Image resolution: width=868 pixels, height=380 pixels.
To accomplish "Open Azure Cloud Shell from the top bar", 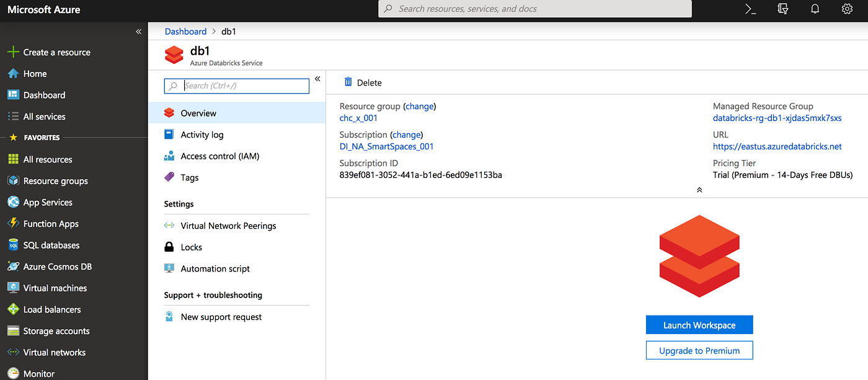I will tap(750, 9).
